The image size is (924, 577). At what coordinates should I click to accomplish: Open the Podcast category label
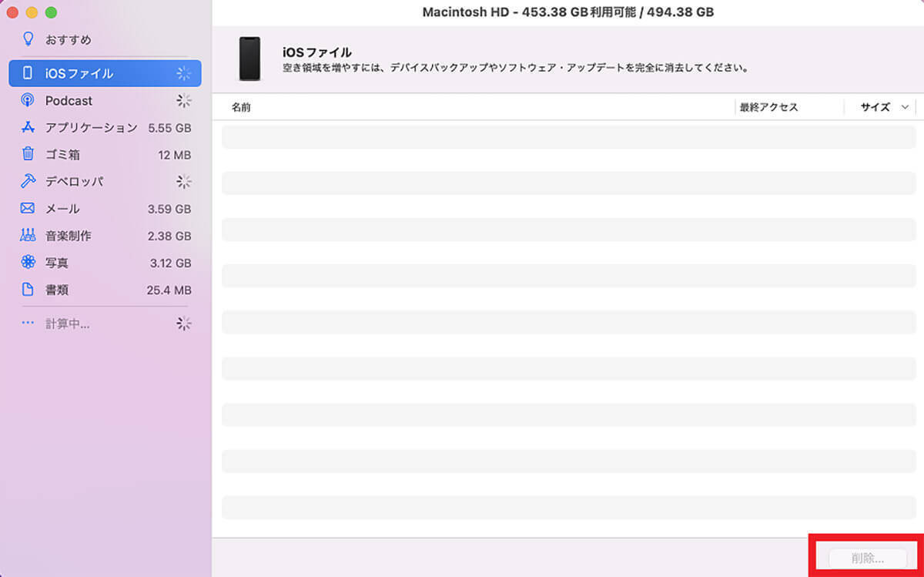[x=69, y=101]
